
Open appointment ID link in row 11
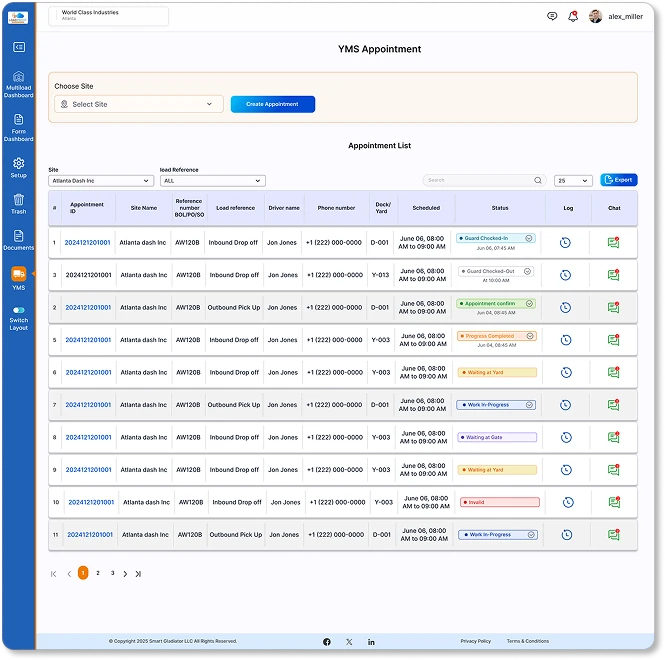[90, 535]
